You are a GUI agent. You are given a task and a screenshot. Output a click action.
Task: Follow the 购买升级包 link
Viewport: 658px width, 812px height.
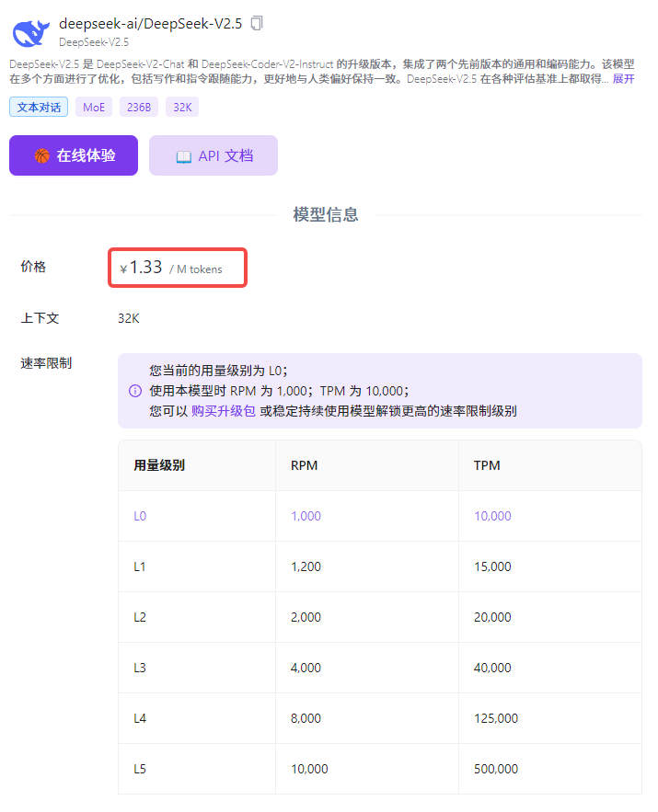tap(224, 411)
